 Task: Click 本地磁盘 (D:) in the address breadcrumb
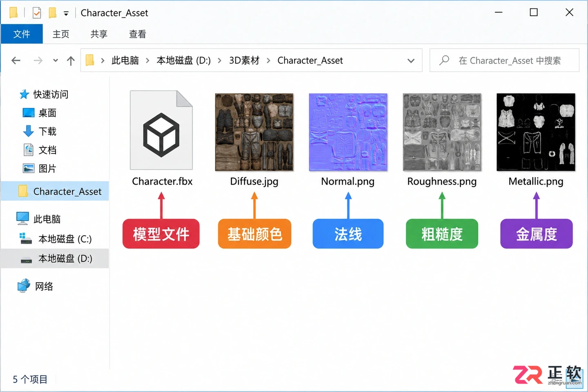pyautogui.click(x=183, y=60)
